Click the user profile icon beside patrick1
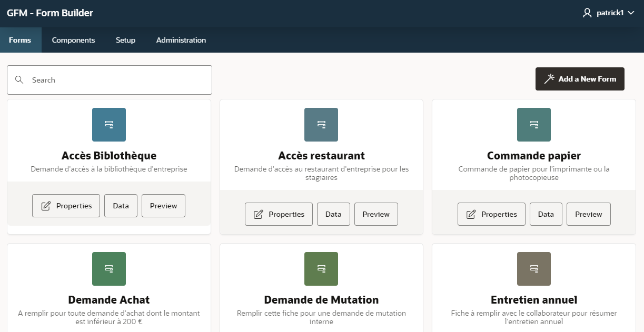Screen dimensions: 644x332 coord(587,13)
